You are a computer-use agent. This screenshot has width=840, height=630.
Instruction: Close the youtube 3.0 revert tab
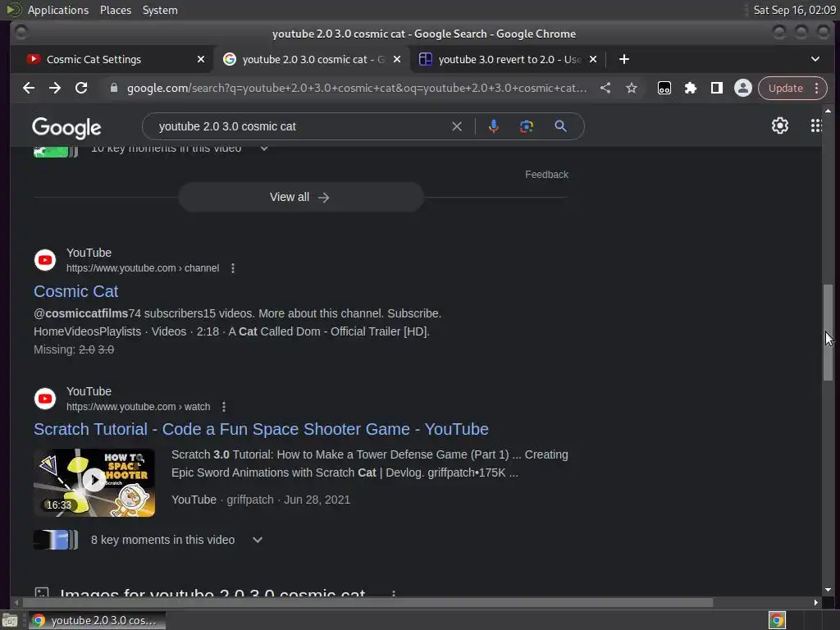[x=593, y=59]
